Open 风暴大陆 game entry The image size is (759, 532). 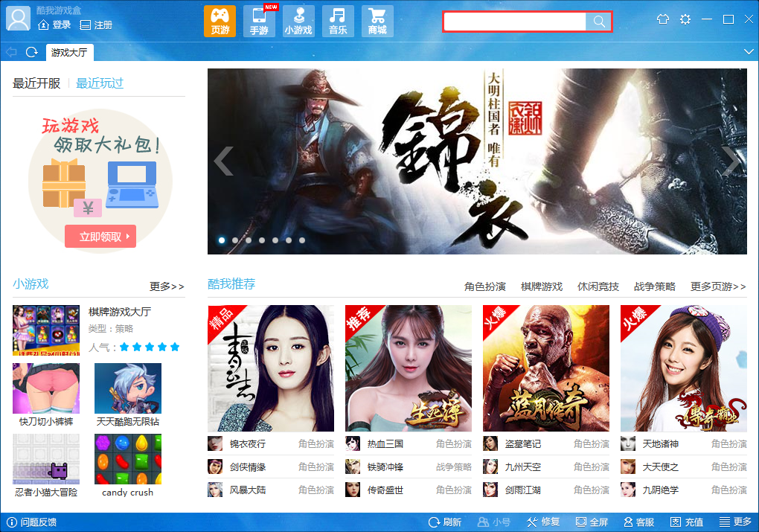(x=271, y=490)
